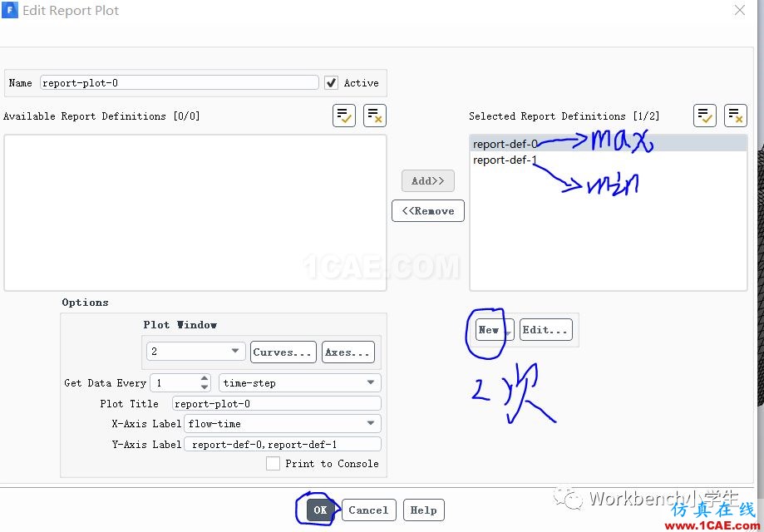Select report-def-1 in selected list

coord(608,160)
